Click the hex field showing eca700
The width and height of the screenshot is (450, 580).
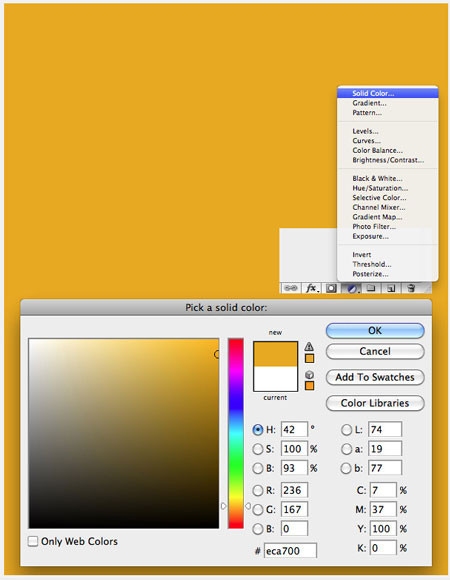click(x=290, y=551)
